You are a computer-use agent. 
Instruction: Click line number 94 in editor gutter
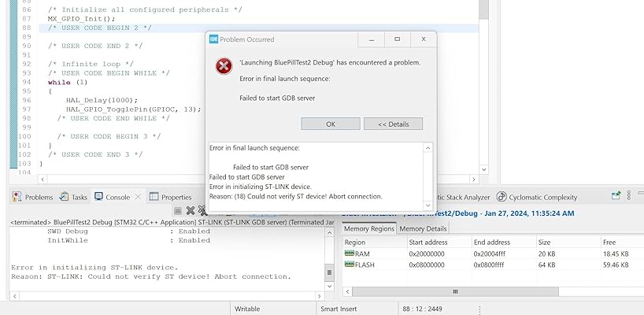(x=26, y=82)
